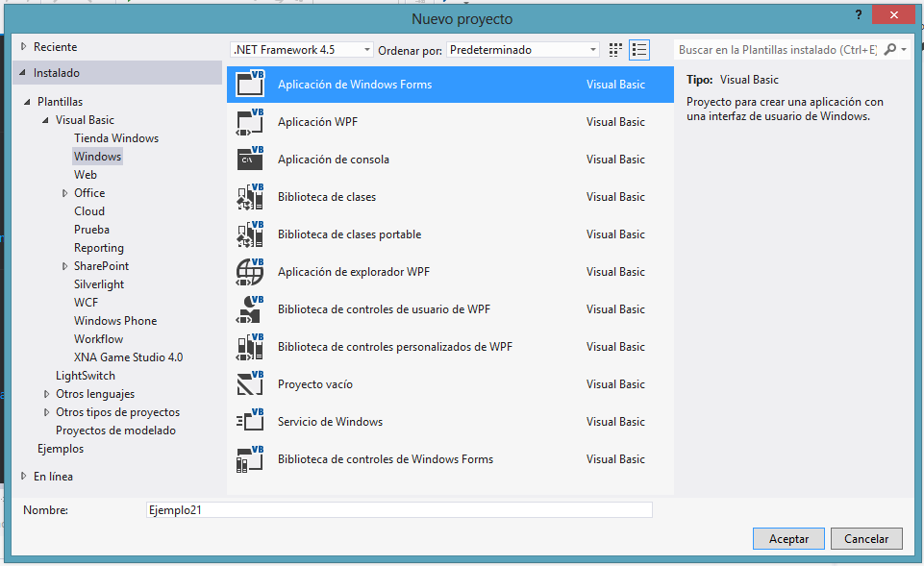Pick the Proyecto vacío template icon
Screen dimensions: 924x566
pos(250,384)
